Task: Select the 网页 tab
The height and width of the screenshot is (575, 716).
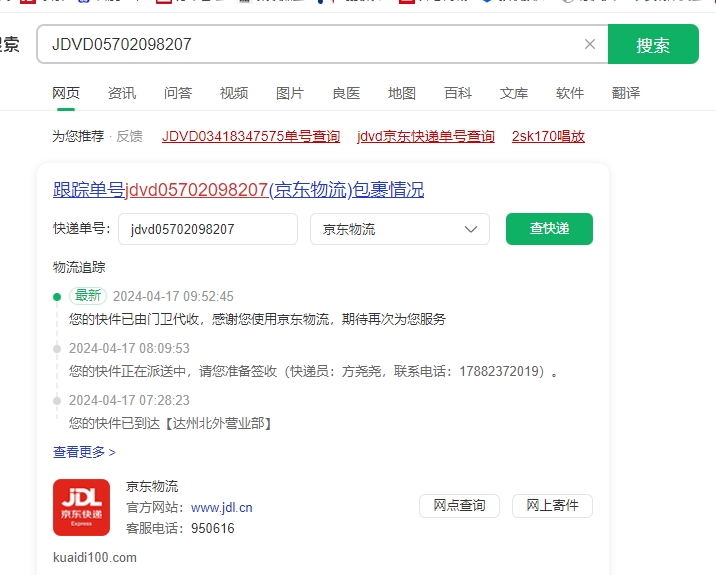Action: [x=66, y=93]
